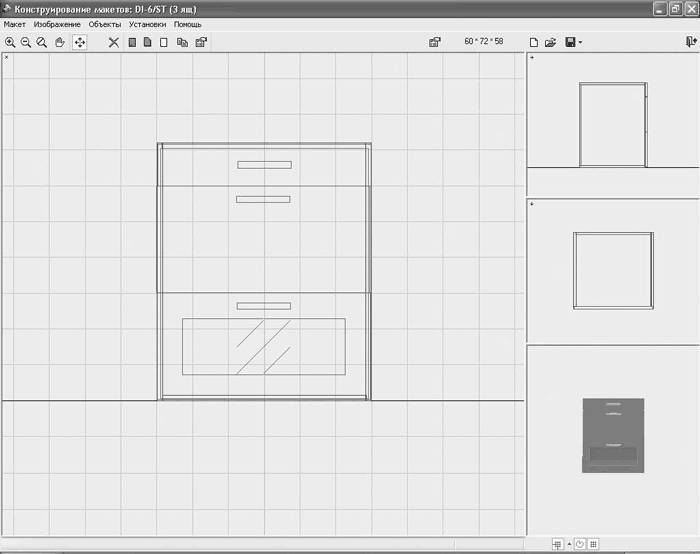The image size is (700, 554).
Task: Click properties icon next to 60 * 72 * 58
Action: click(435, 42)
